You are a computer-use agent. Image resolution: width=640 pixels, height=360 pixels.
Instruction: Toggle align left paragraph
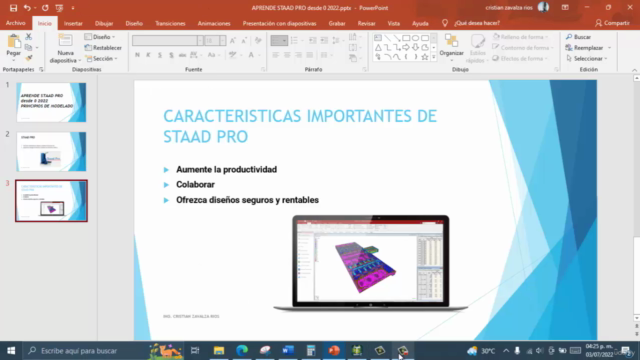[276, 55]
